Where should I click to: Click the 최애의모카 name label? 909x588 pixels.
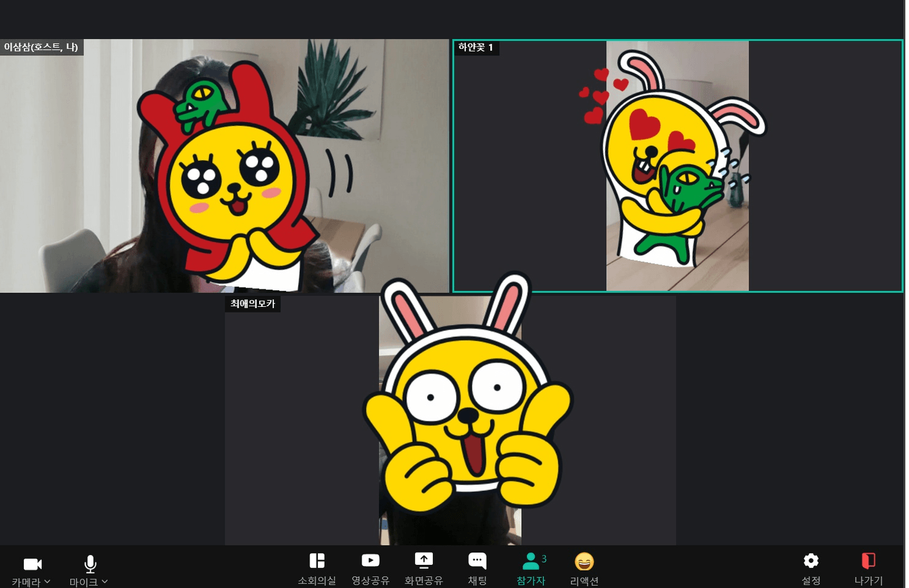tap(253, 304)
